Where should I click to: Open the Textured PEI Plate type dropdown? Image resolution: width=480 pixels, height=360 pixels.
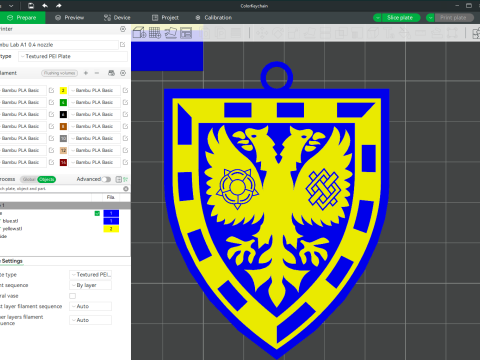[x=73, y=56]
